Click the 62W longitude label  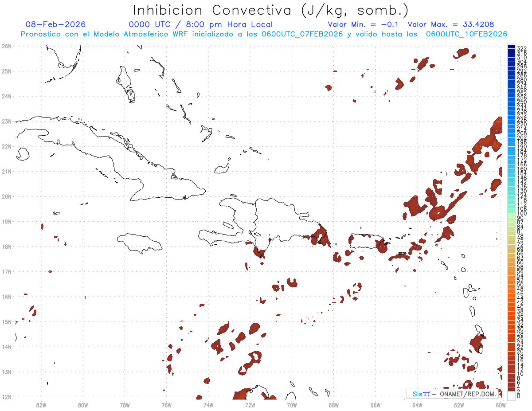(x=459, y=405)
